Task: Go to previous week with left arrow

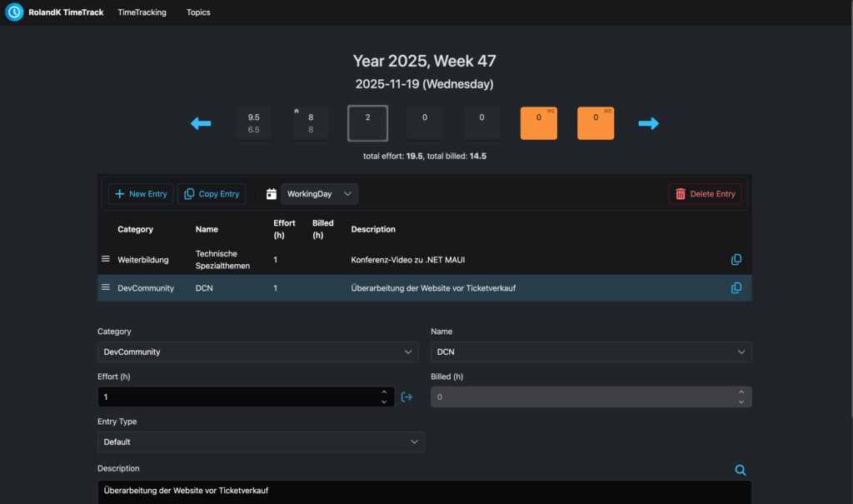Action: (x=201, y=123)
